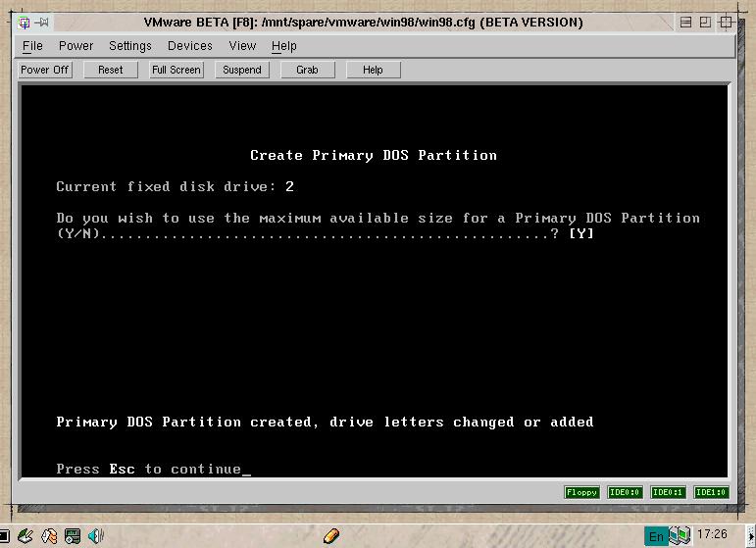Click the taskbar clock showing 17:26

point(711,535)
